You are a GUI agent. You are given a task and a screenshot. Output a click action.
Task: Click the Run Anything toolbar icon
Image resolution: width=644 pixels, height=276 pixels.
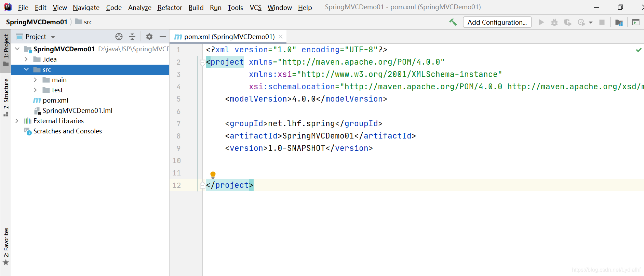636,23
